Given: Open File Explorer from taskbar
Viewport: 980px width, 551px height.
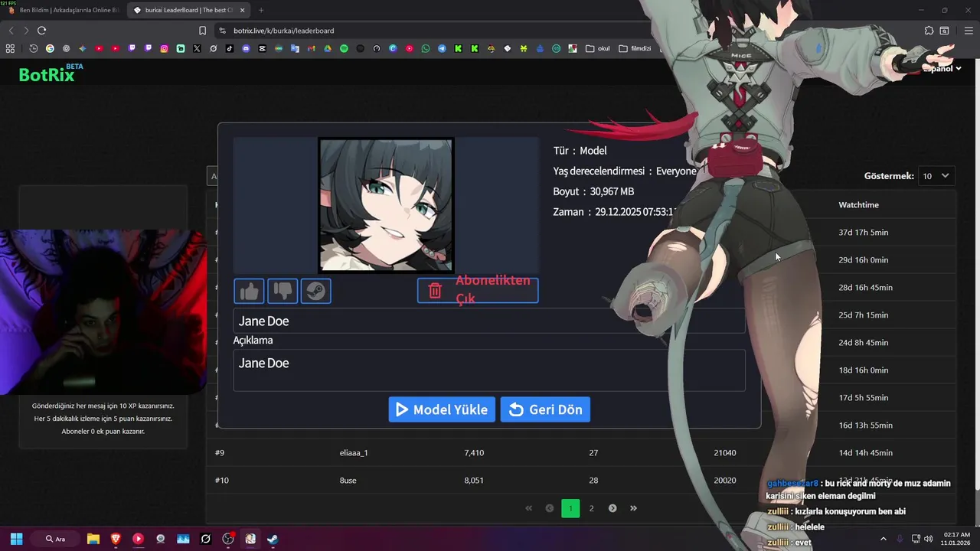Looking at the screenshot, I should [93, 539].
